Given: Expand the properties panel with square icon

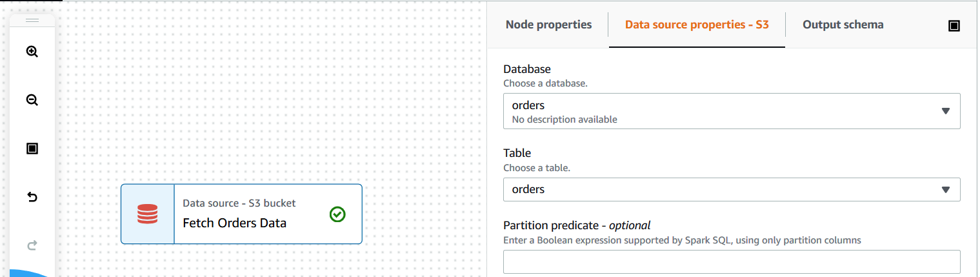Looking at the screenshot, I should coord(954,25).
